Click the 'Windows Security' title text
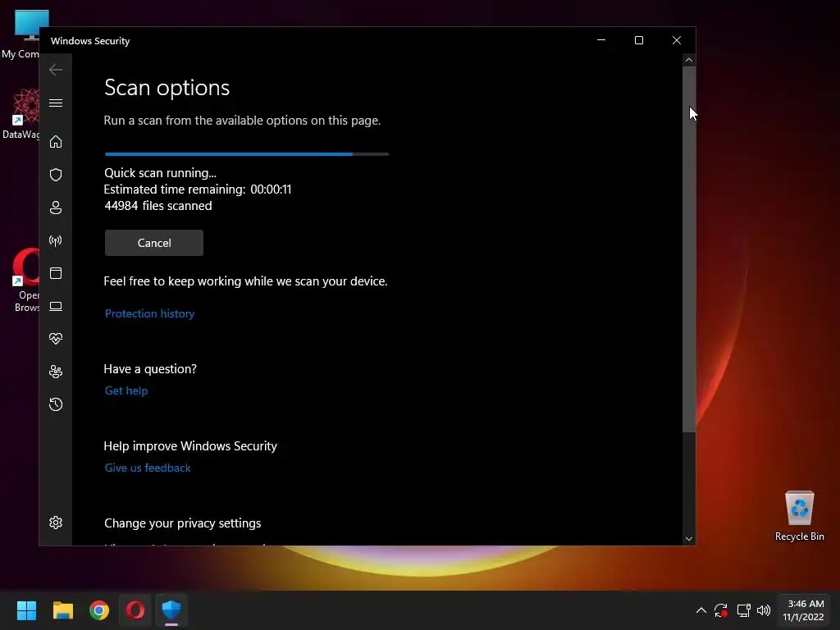 pos(90,41)
